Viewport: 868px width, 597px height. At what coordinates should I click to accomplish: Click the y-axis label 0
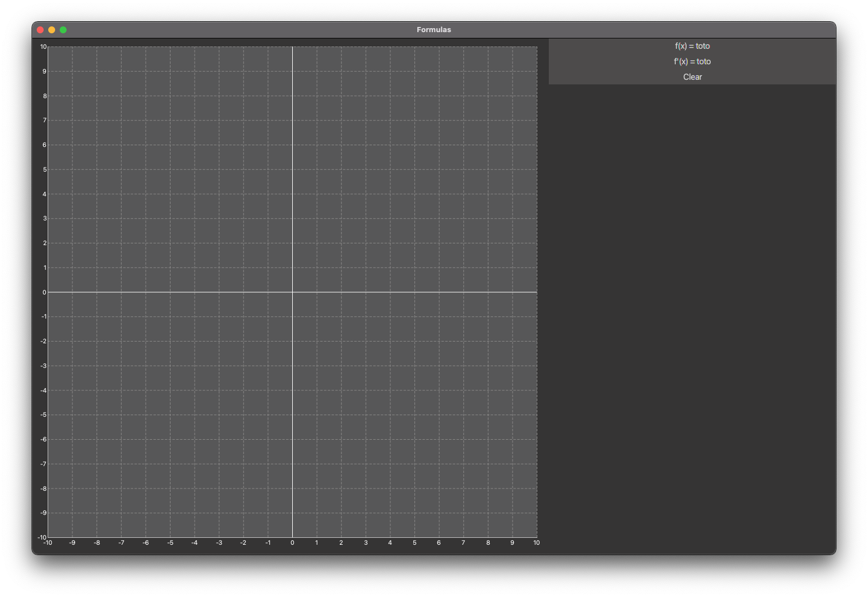pos(45,292)
